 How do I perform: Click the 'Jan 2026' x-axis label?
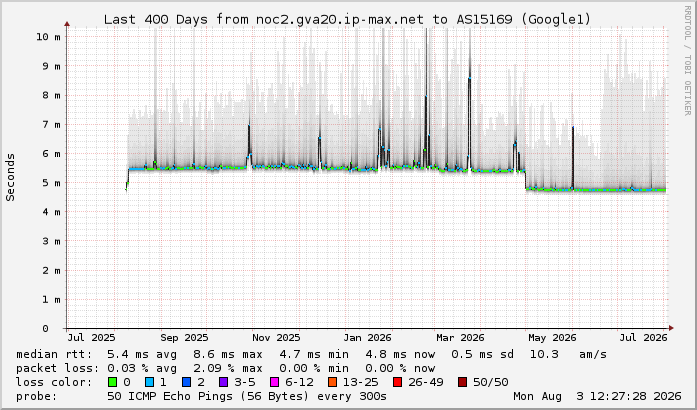367,338
